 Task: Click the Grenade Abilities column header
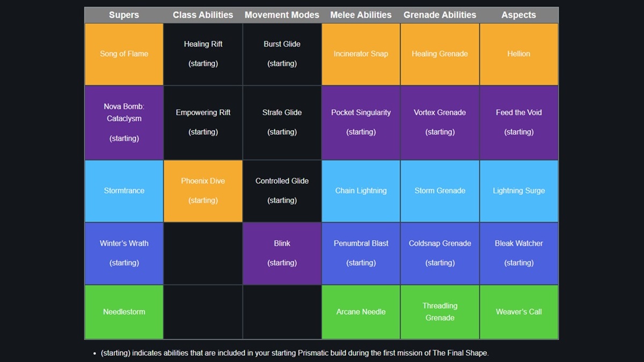tap(440, 14)
